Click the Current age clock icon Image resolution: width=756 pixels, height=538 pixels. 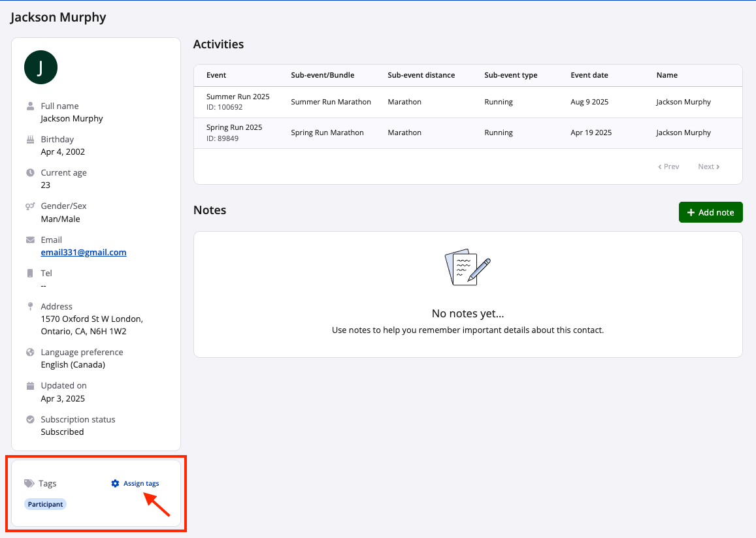(30, 173)
